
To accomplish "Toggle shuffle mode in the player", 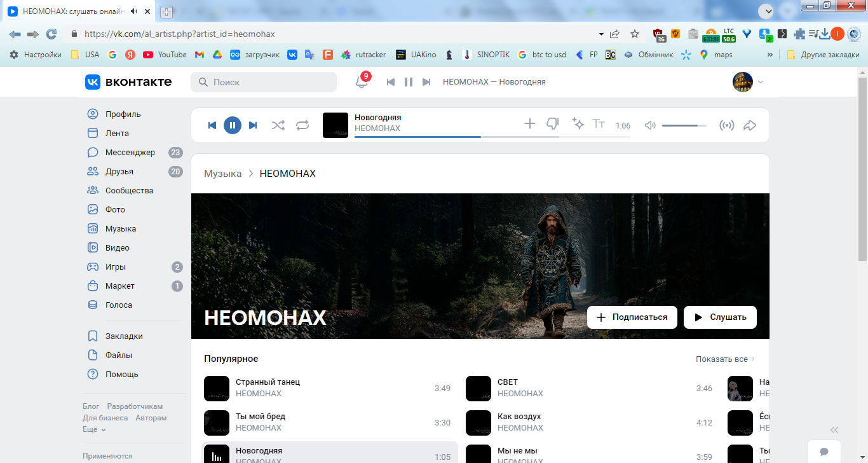I will pos(278,125).
